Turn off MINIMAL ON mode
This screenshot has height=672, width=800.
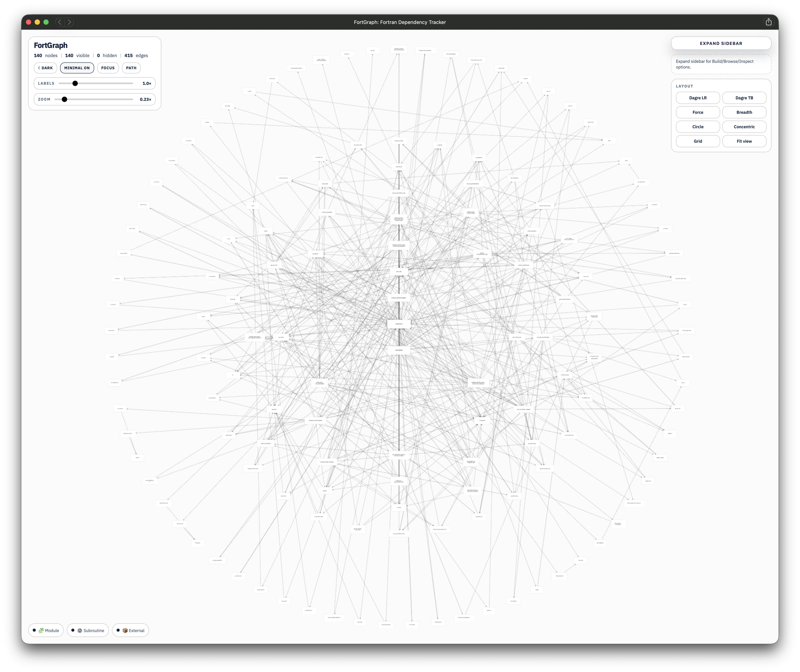77,68
